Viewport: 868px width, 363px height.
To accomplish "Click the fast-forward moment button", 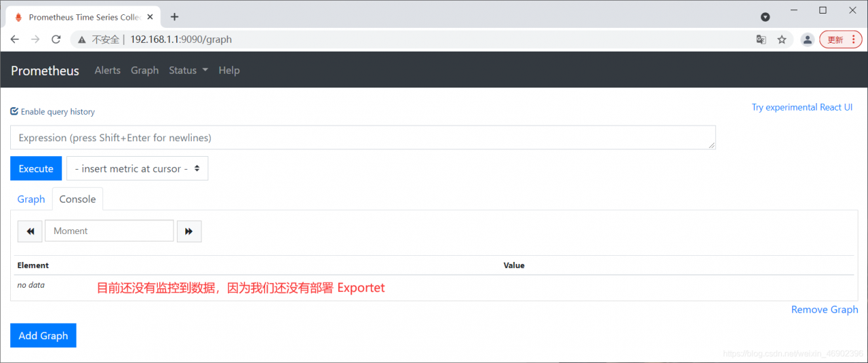I will point(189,231).
